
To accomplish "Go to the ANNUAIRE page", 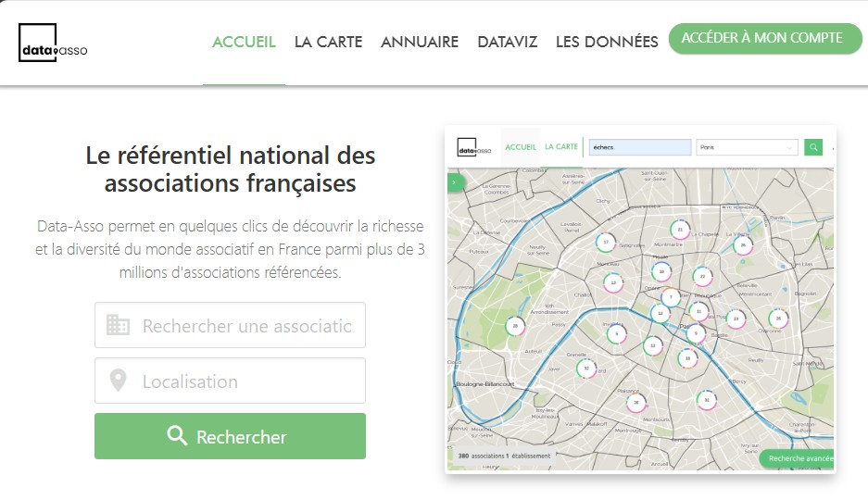I will pos(420,42).
